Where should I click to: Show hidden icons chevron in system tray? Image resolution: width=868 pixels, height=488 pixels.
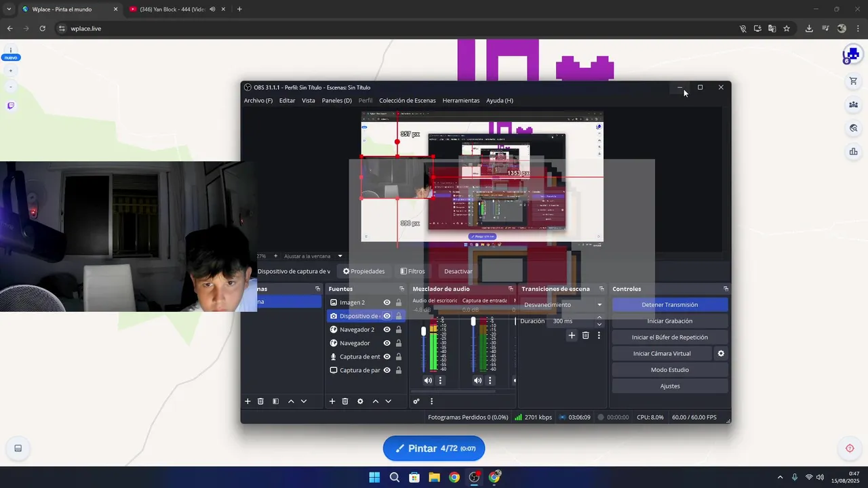[x=780, y=477]
